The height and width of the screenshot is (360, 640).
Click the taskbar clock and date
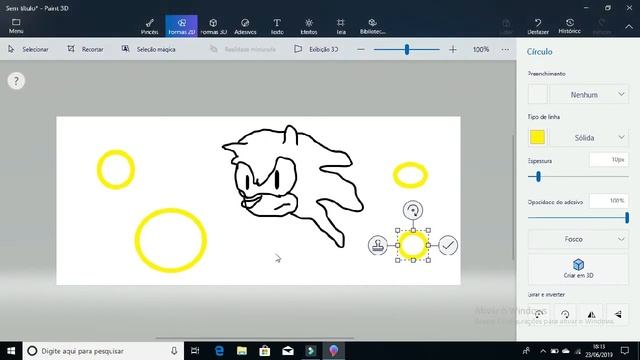[x=599, y=351]
